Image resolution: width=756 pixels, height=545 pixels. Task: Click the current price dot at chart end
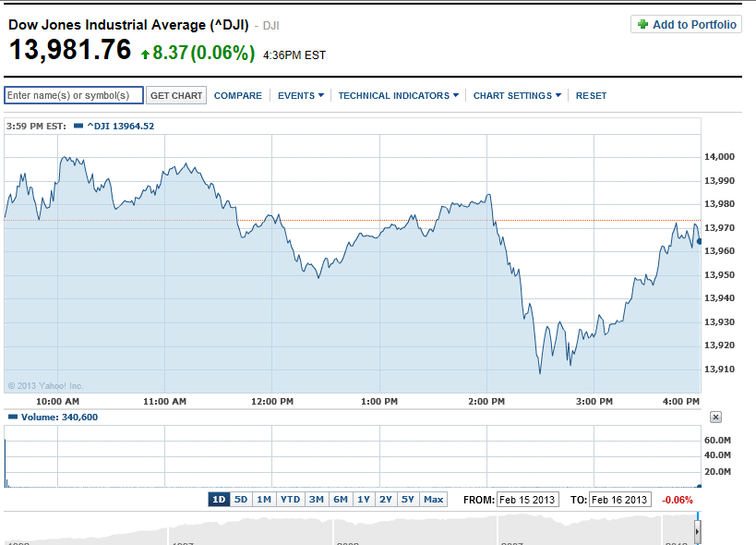[x=700, y=241]
